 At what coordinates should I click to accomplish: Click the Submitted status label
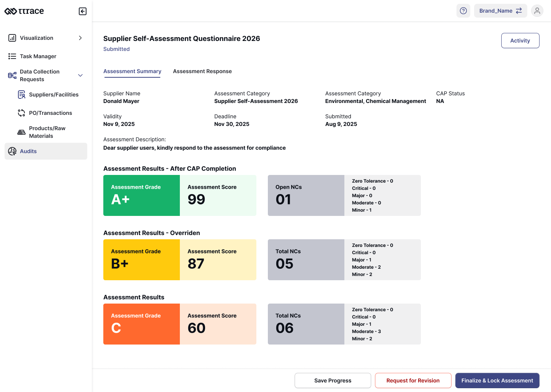[116, 49]
